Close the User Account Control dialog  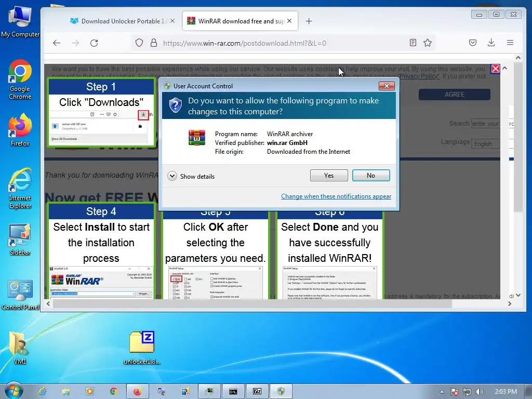[387, 86]
